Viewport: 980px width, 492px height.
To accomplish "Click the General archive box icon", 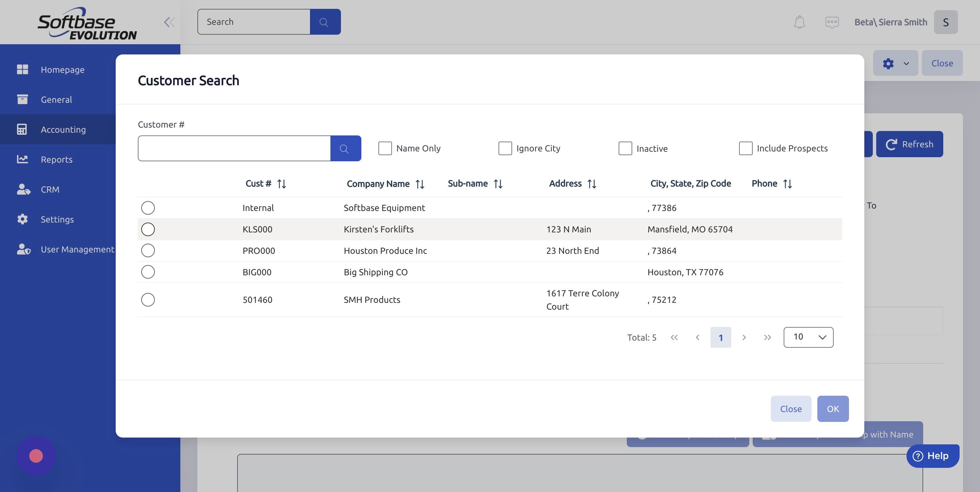I will click(x=22, y=99).
